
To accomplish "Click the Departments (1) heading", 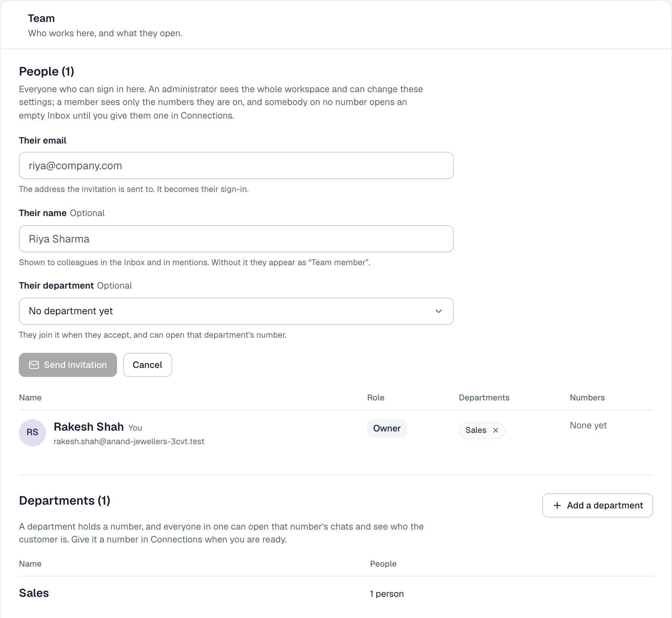I will tap(65, 501).
